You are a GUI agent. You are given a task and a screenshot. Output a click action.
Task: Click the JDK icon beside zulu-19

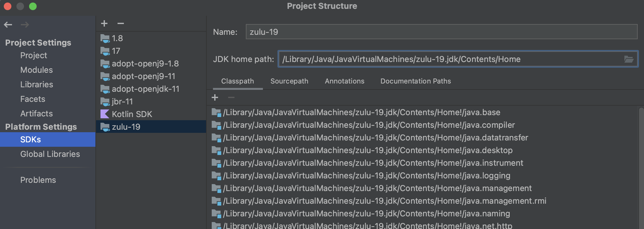pyautogui.click(x=105, y=127)
